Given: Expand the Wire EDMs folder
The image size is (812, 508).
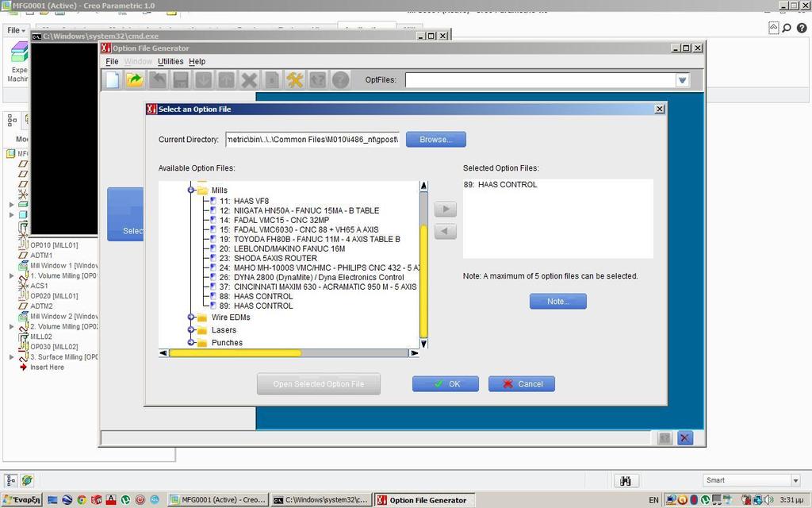Looking at the screenshot, I should click(x=190, y=317).
